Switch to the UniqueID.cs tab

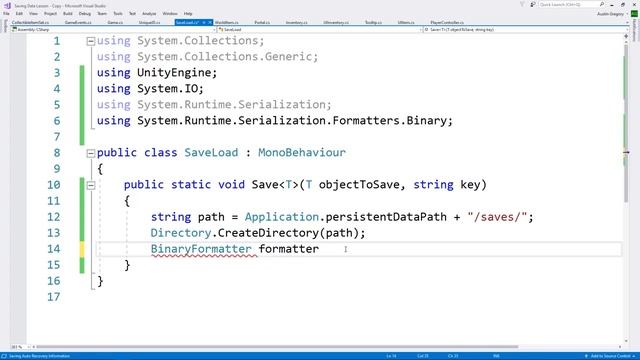[x=149, y=22]
